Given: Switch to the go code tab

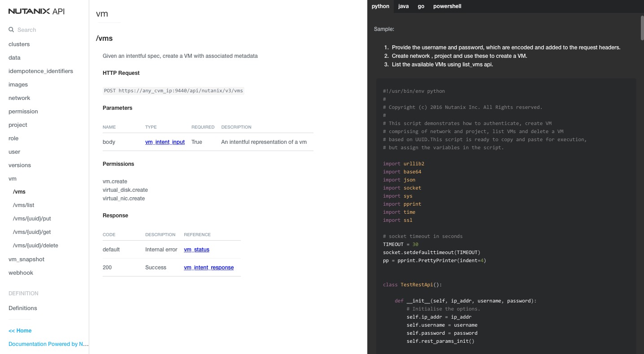Looking at the screenshot, I should click(421, 6).
